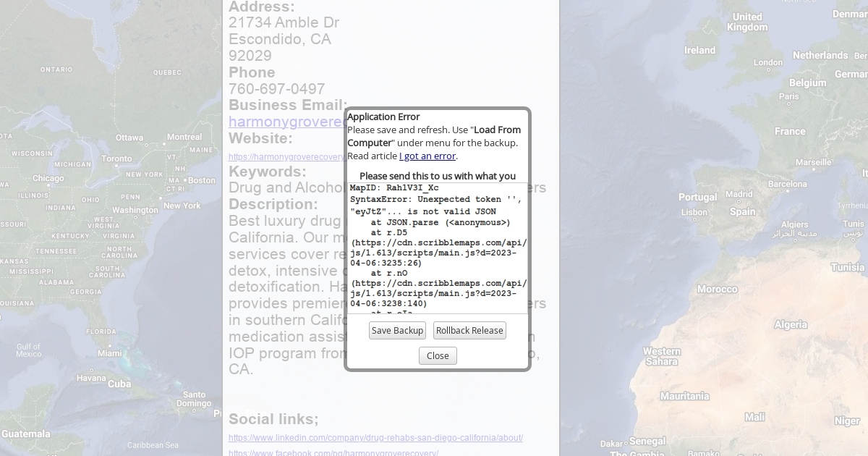Close the Application Error dialog
The height and width of the screenshot is (456, 868).
[438, 355]
